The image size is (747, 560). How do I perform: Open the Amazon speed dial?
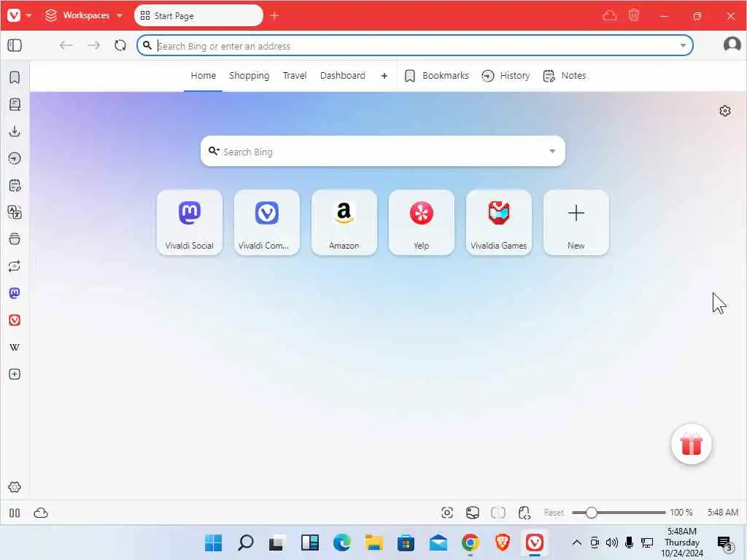click(344, 222)
